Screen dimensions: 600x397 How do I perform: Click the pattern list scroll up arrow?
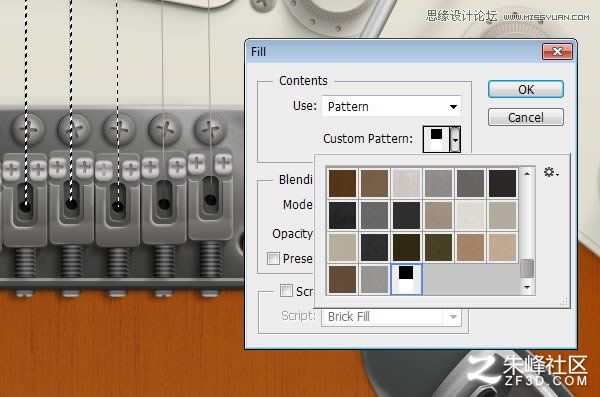pyautogui.click(x=527, y=174)
